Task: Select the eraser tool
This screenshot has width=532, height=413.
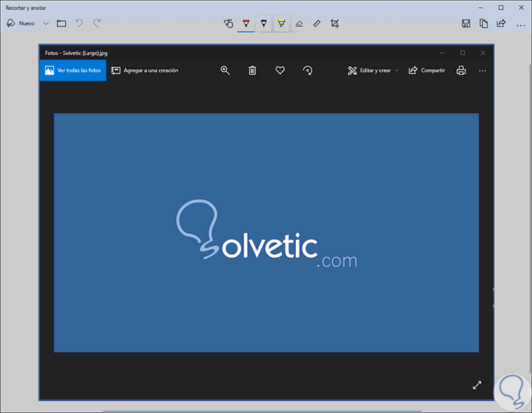Action: click(299, 24)
